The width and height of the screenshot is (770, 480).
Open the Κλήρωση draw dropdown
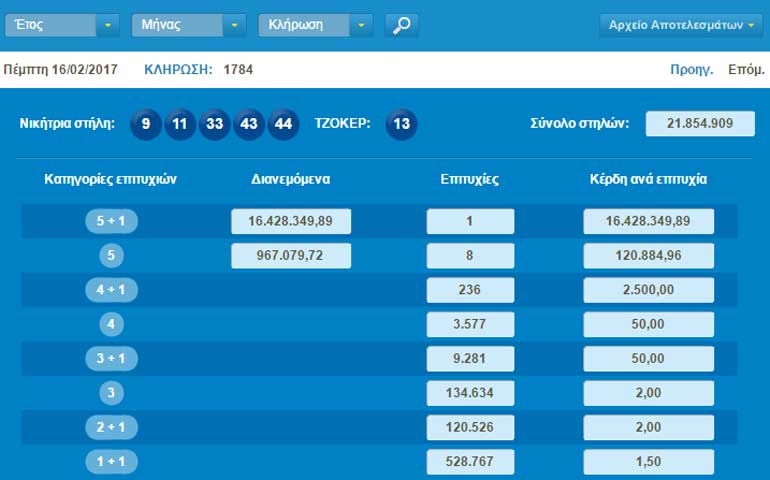coord(315,25)
